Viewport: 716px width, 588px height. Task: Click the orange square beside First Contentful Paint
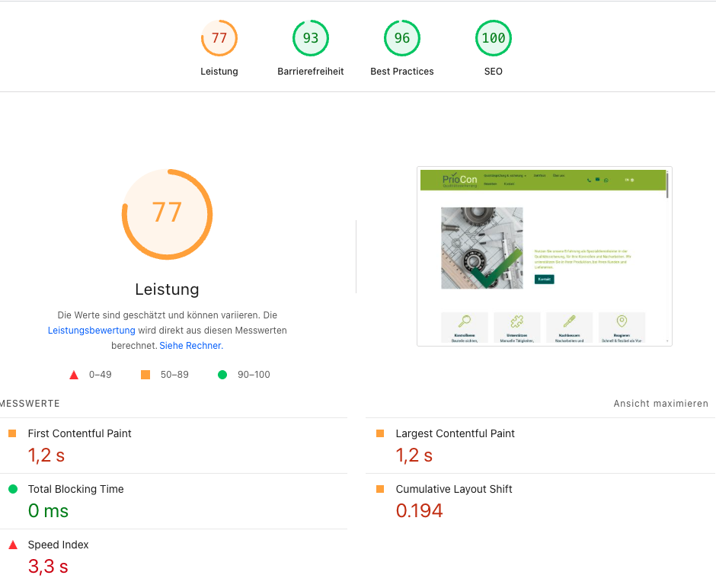pyautogui.click(x=12, y=433)
